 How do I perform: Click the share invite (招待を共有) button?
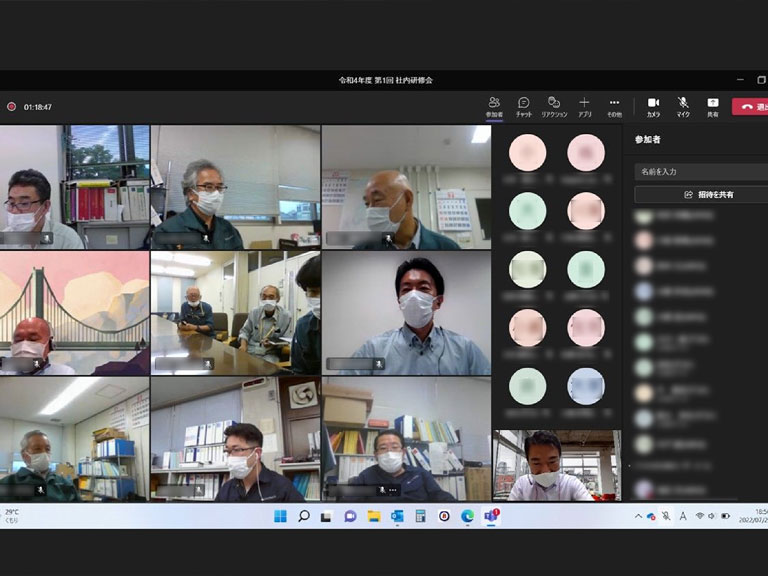[702, 195]
